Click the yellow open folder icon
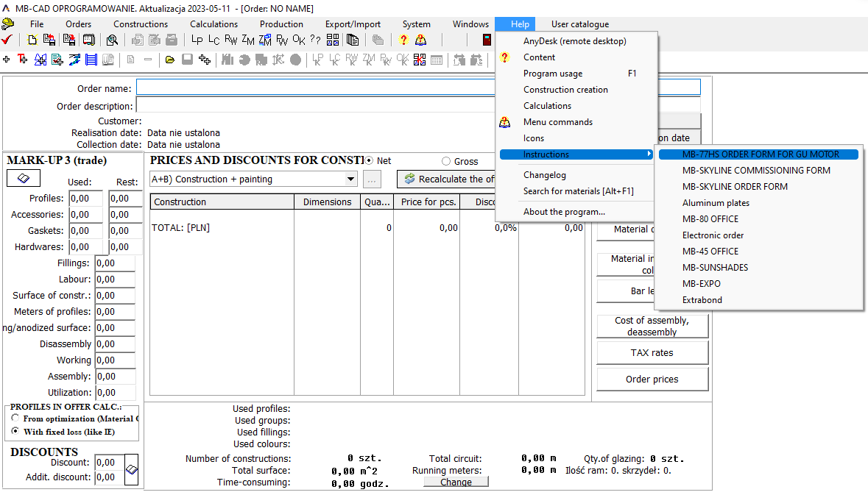 (170, 60)
